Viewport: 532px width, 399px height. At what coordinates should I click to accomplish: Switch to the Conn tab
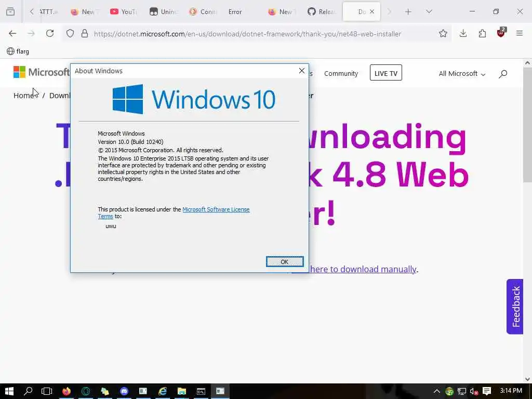(x=203, y=12)
